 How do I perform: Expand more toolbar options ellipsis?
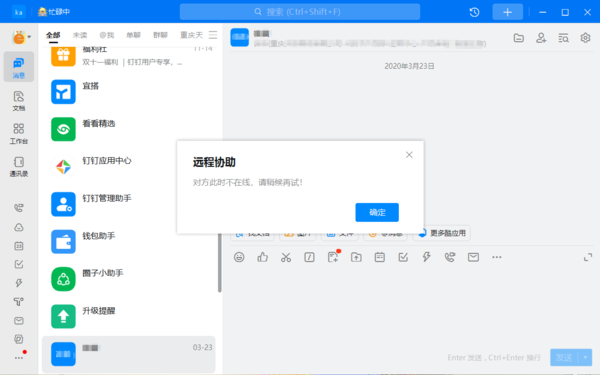497,257
